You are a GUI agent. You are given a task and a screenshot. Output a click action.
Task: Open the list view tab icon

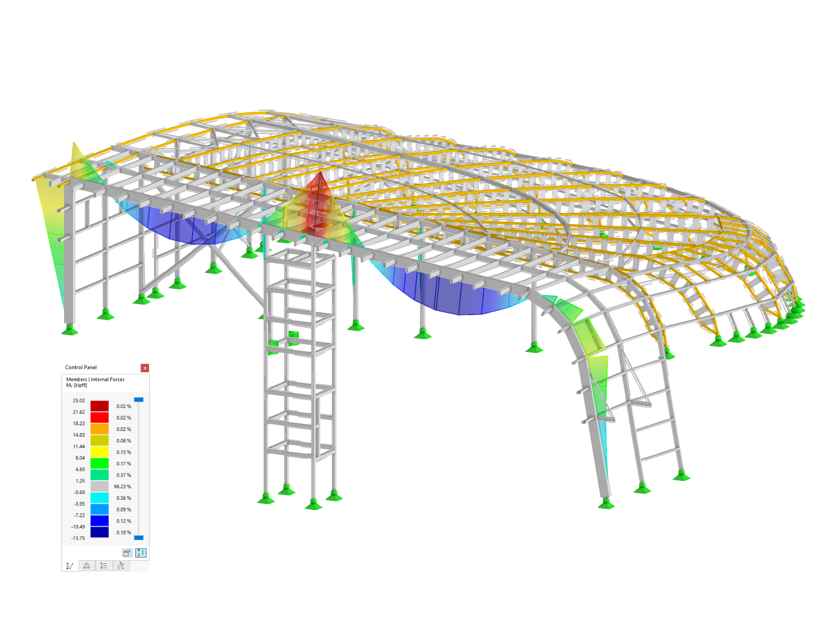(x=104, y=565)
